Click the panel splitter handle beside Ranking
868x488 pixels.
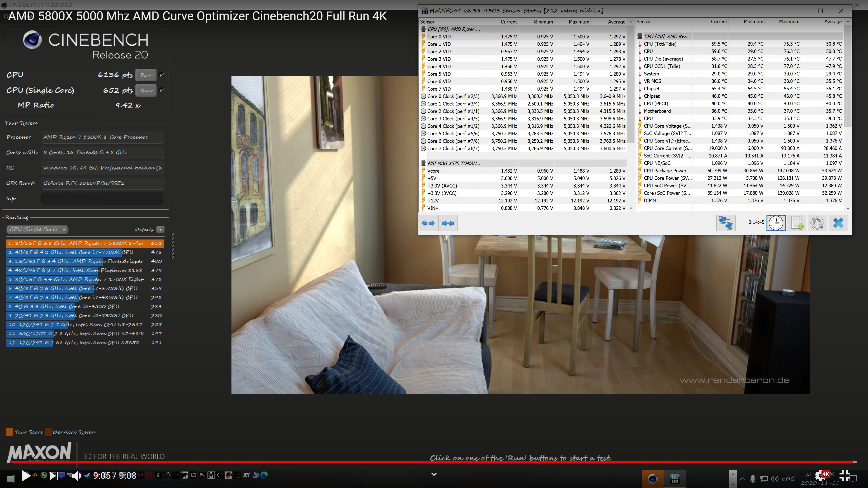(x=173, y=246)
